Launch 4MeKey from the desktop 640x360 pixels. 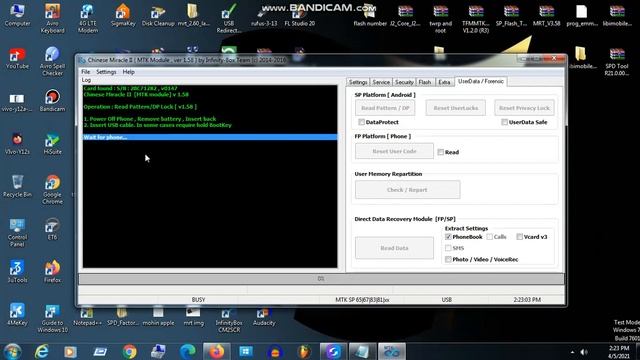pos(17,314)
